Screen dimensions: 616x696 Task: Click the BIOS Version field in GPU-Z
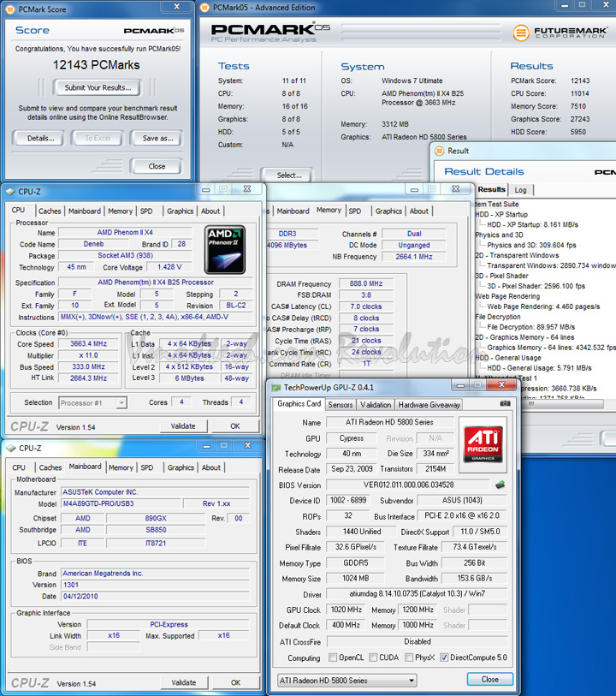coord(408,485)
